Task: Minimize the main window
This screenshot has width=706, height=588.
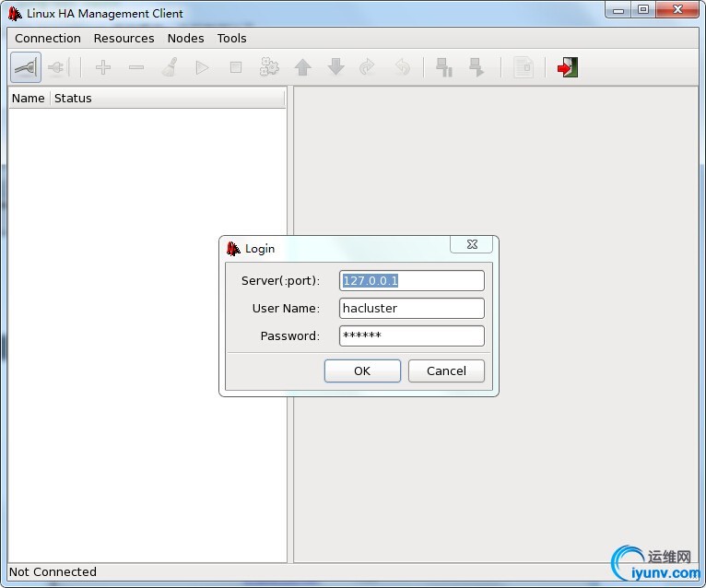Action: pos(618,10)
